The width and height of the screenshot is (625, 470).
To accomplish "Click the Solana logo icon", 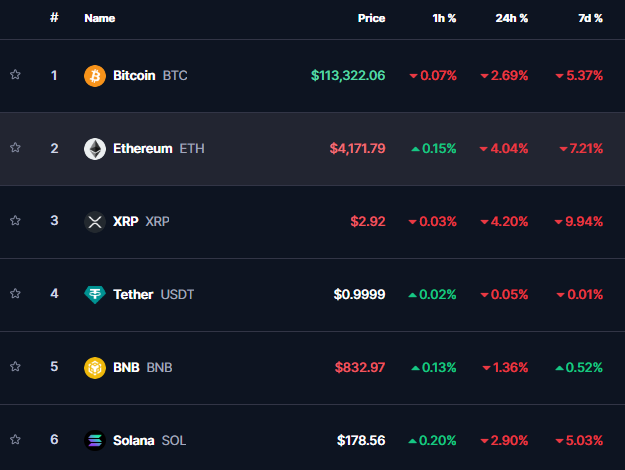I will coord(95,441).
